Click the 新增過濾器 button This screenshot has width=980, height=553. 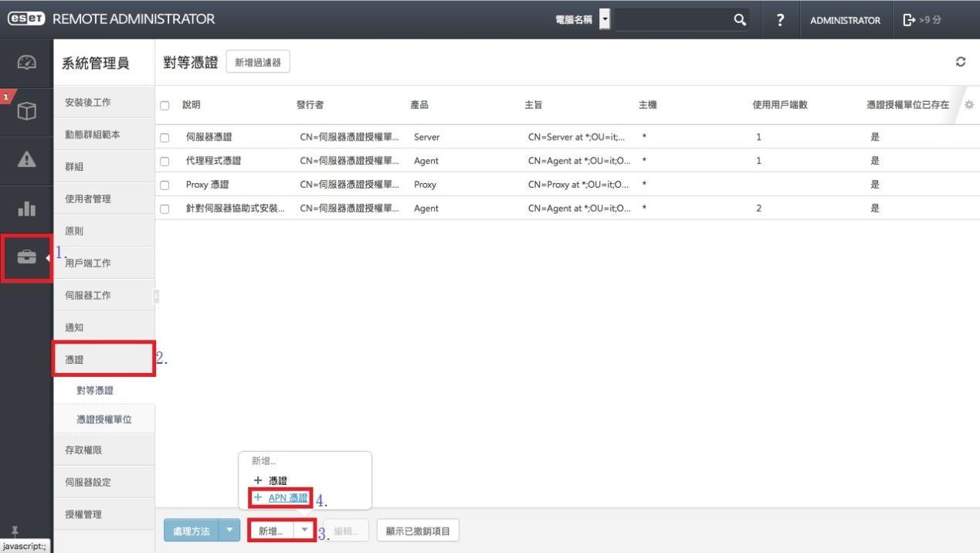point(258,63)
